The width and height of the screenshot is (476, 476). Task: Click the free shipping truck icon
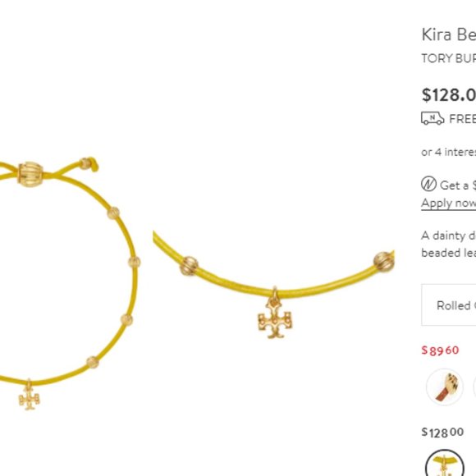coord(433,118)
